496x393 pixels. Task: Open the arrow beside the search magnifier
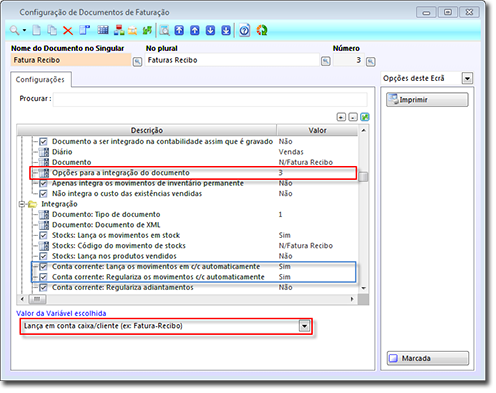(24, 30)
